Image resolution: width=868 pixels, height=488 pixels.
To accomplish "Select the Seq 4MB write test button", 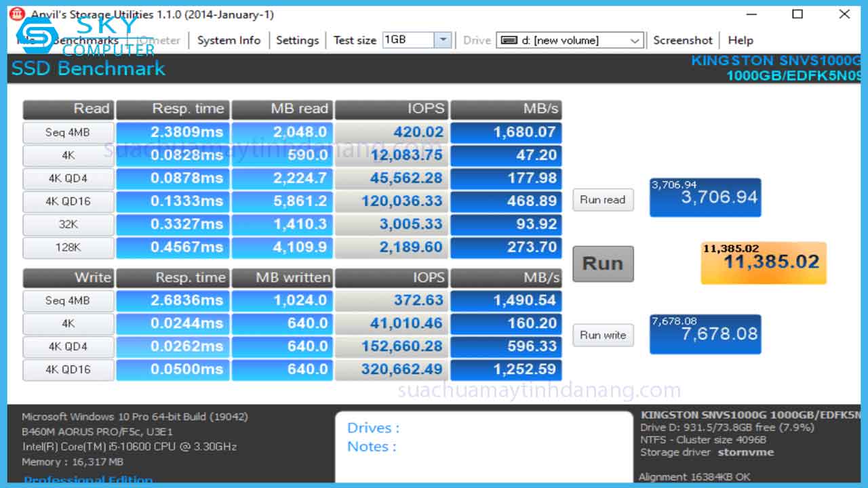I will 68,301.
